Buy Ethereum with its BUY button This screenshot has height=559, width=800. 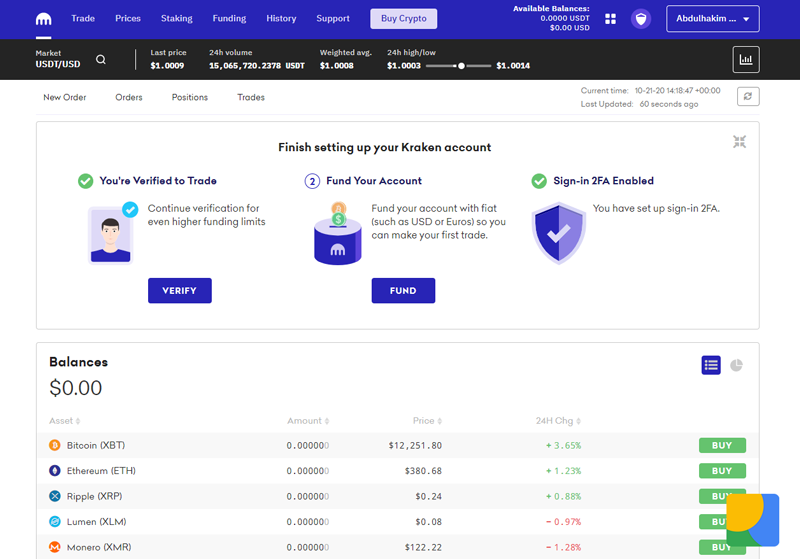[x=722, y=471]
